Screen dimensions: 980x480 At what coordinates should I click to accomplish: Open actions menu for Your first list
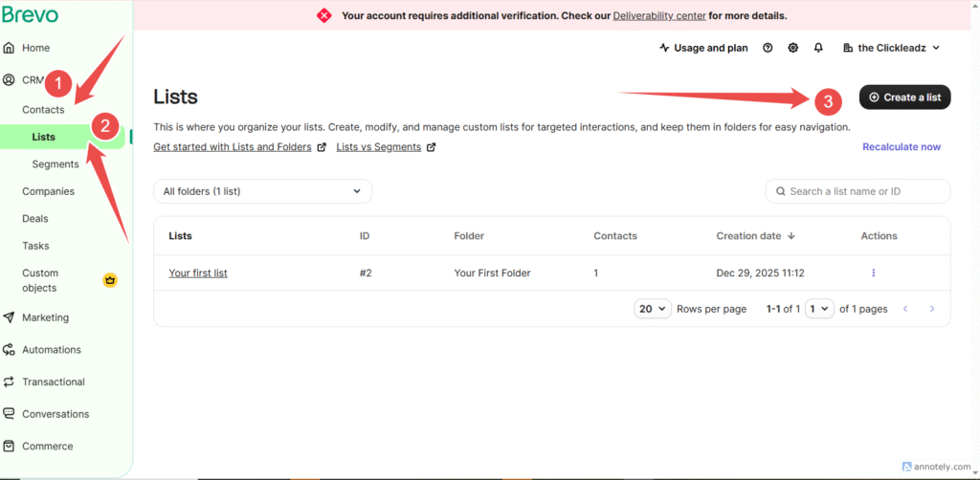point(873,273)
